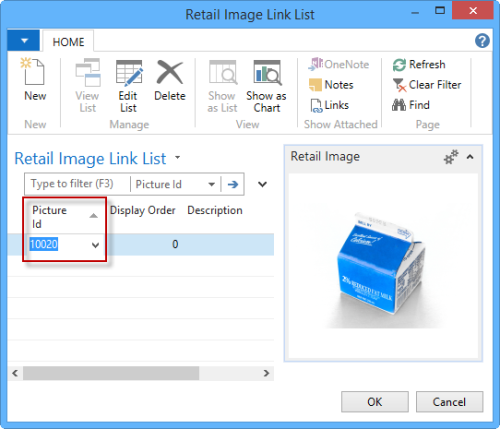This screenshot has height=429, width=500.
Task: Click the Delete X icon
Action: tap(170, 72)
